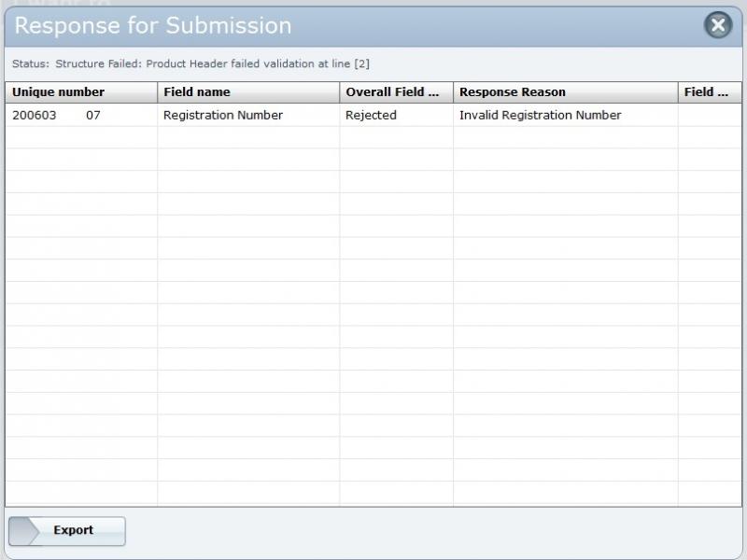
Task: Click divider after Response Reason column header
Action: (x=678, y=92)
